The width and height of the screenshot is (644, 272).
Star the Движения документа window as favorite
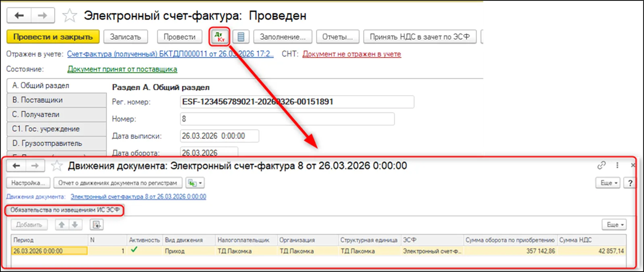click(x=57, y=166)
